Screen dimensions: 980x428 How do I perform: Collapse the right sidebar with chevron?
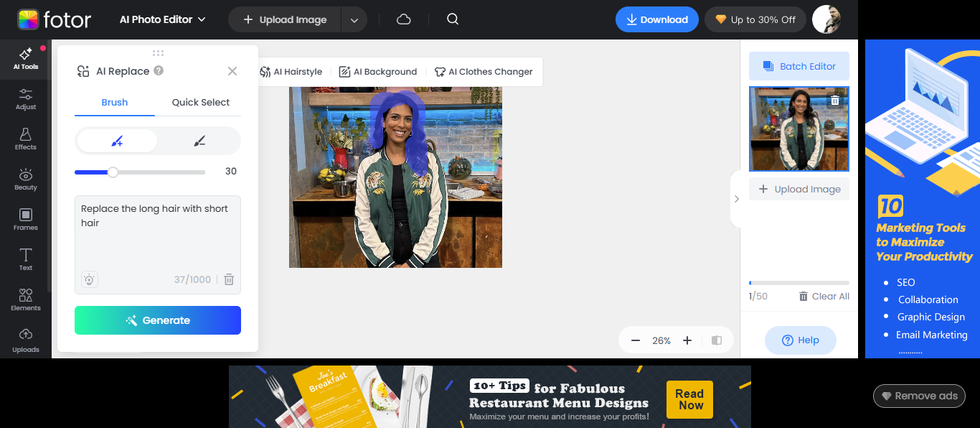click(x=736, y=199)
